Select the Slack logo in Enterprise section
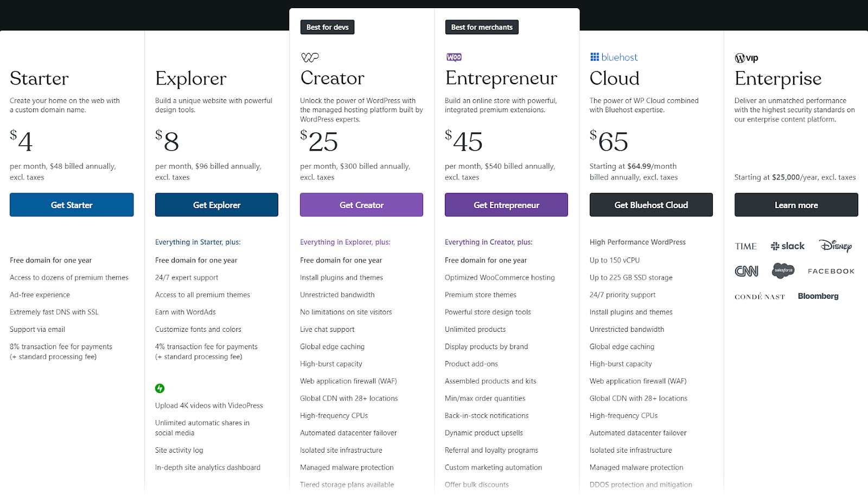This screenshot has width=868, height=502. tap(787, 246)
